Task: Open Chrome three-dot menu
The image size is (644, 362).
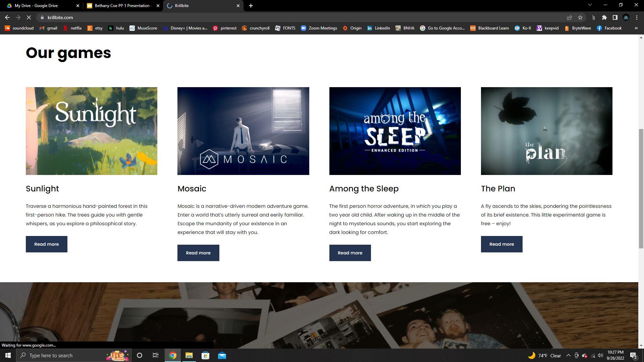Action: (x=637, y=17)
